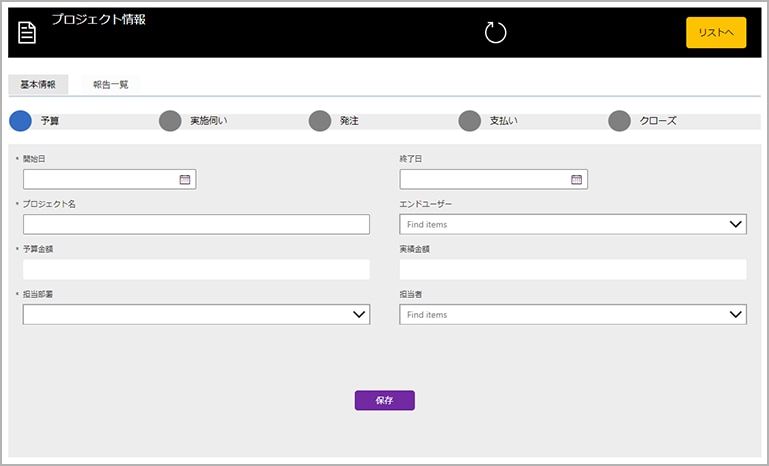Click the プロジェクト名 text field
This screenshot has height=466, width=769.
pyautogui.click(x=196, y=224)
